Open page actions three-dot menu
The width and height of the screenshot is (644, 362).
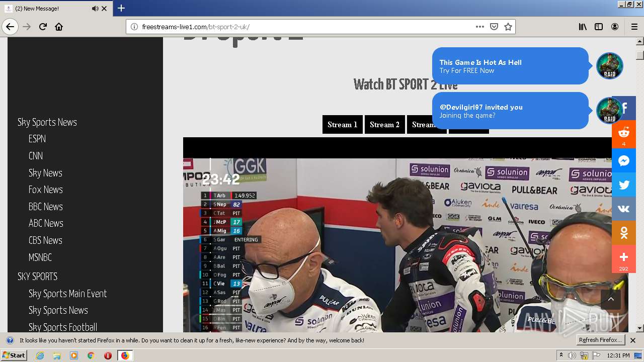coord(480,27)
